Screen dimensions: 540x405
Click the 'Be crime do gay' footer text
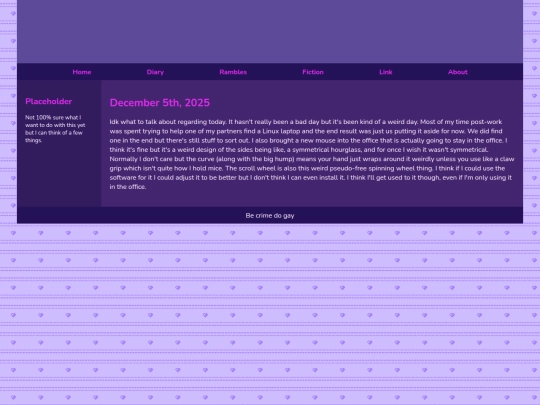click(270, 216)
